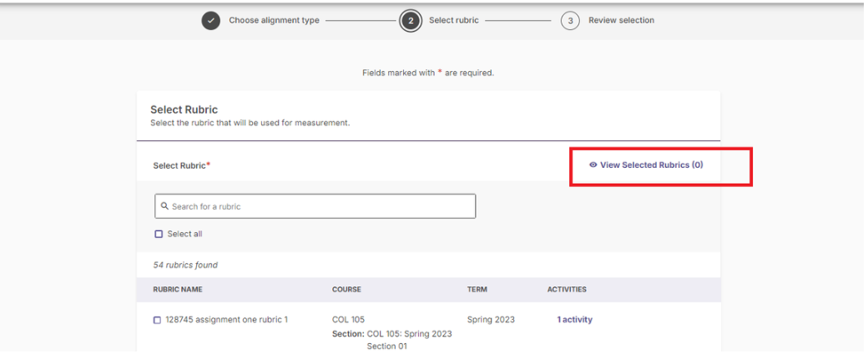Image resolution: width=868 pixels, height=359 pixels.
Task: Click the step 3 number circle
Action: (x=570, y=21)
